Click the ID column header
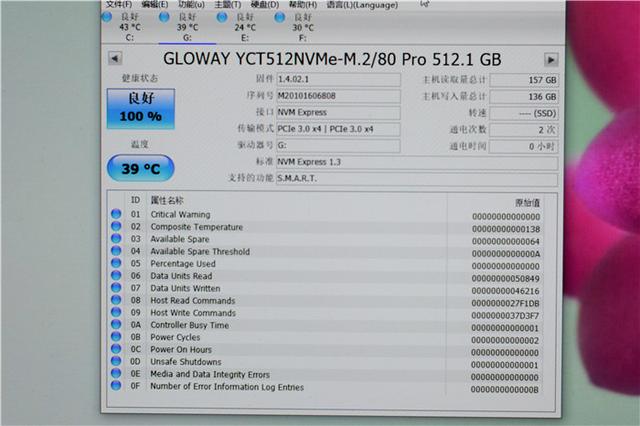This screenshot has width=640, height=426. (135, 200)
